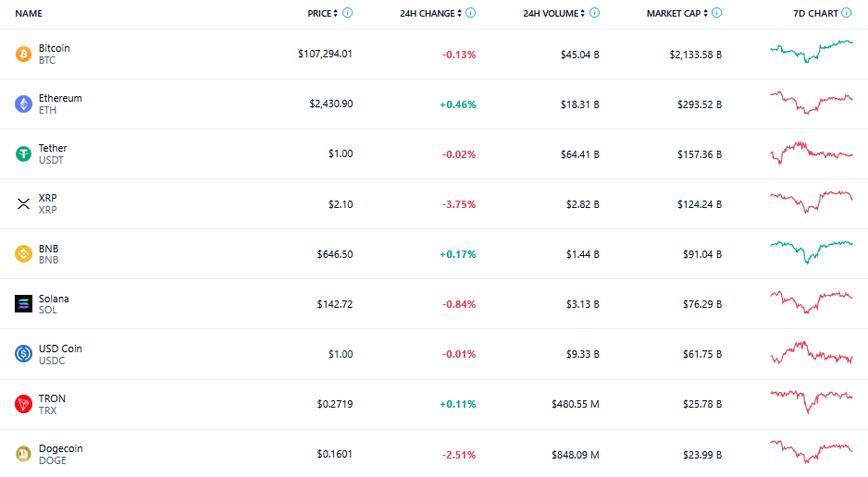Open the Ethereum name link
The height and width of the screenshot is (477, 868).
point(60,98)
